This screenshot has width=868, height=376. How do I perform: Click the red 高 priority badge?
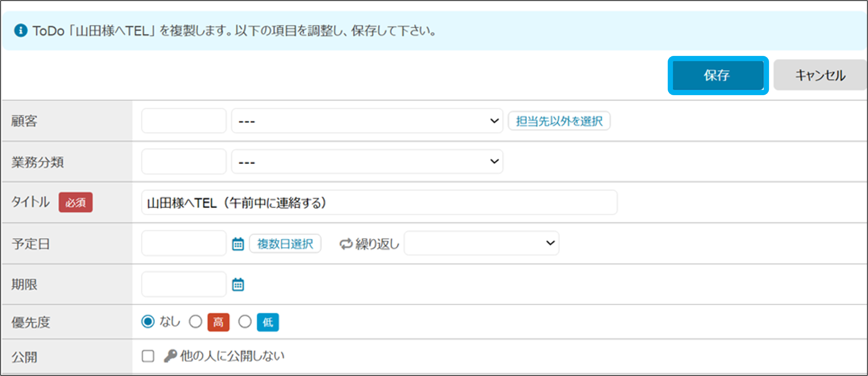click(218, 322)
